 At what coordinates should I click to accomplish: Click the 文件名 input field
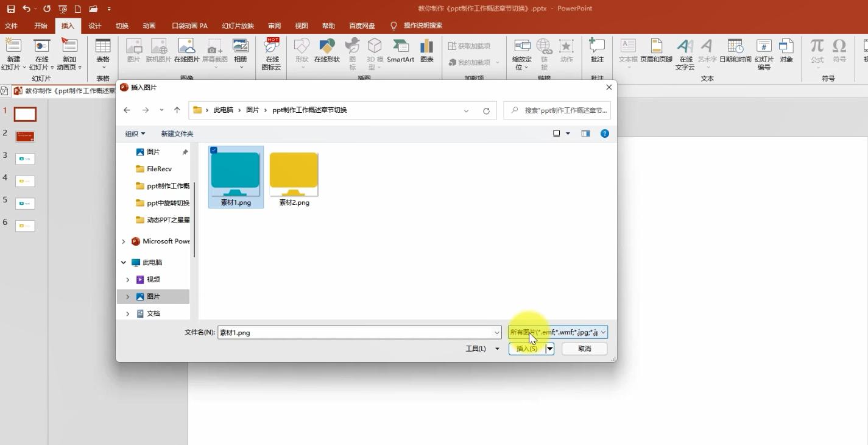coord(355,332)
